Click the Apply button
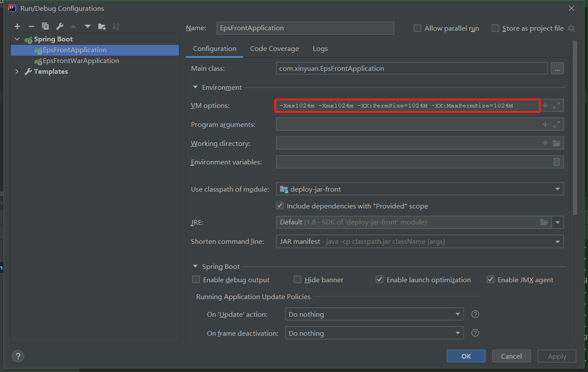The height and width of the screenshot is (372, 588). [557, 356]
